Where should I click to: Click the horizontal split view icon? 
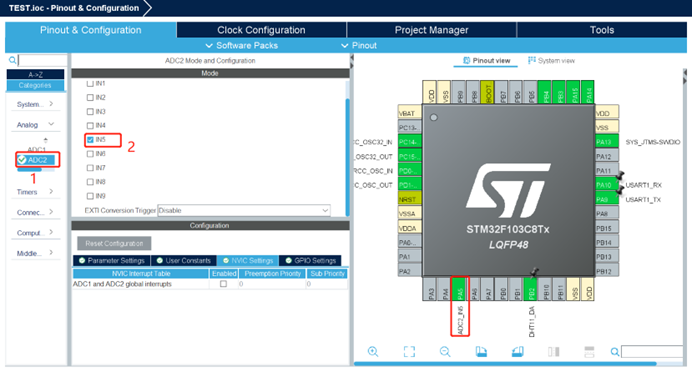(x=589, y=352)
